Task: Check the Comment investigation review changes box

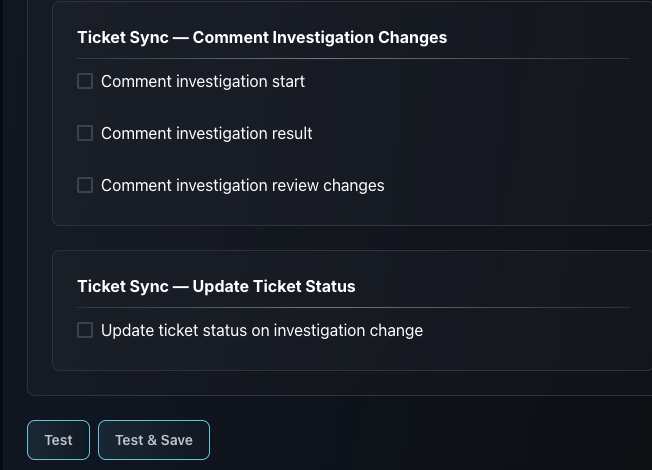Action: pyautogui.click(x=85, y=185)
